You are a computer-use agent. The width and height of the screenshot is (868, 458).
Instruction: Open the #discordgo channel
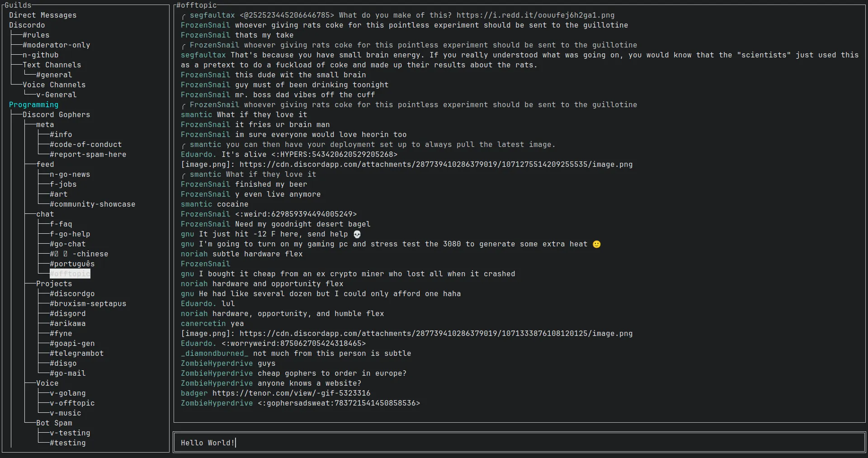[x=72, y=293]
